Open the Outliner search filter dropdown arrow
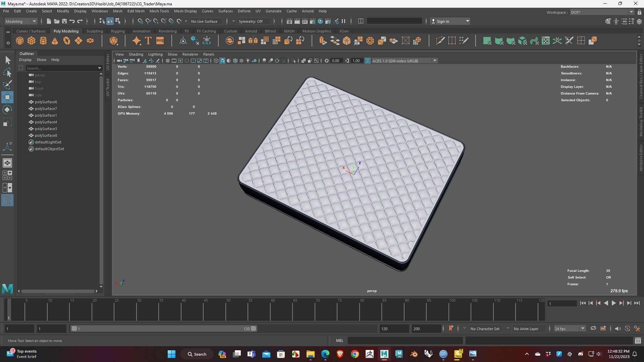 100,68
